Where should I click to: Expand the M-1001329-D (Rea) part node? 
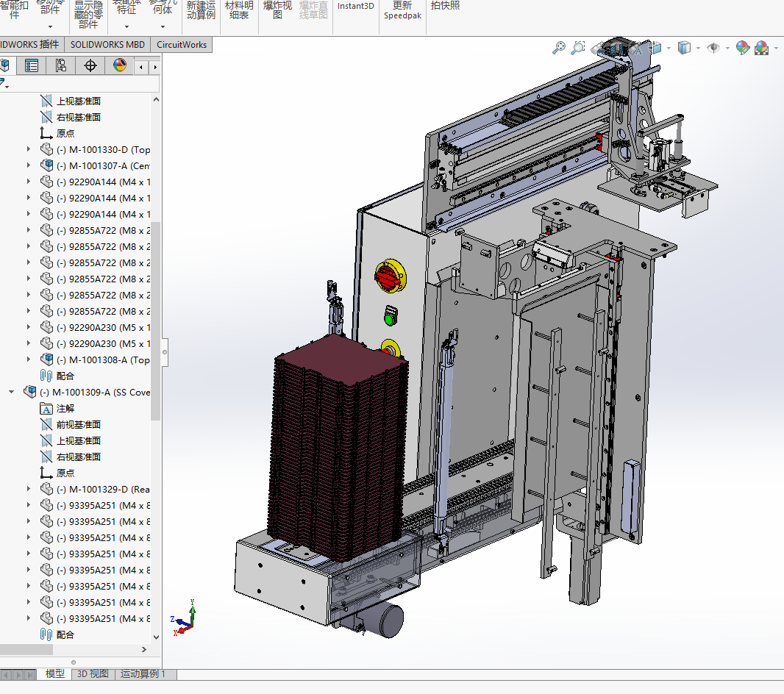[x=29, y=489]
